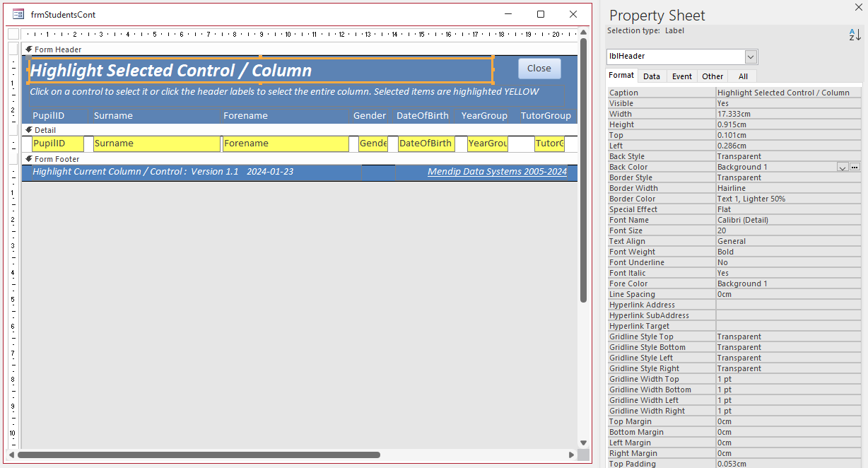Select the Form Footer section bar
Viewport: 868px width, 468px height.
tap(300, 159)
